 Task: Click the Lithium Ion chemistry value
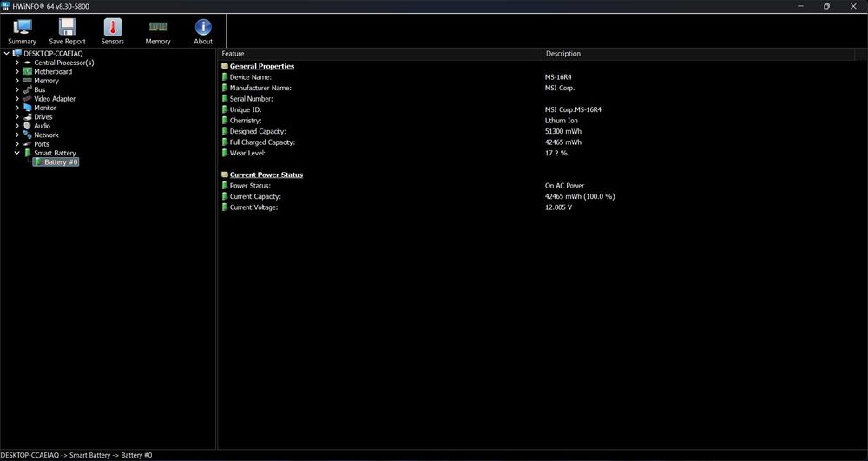click(x=562, y=120)
